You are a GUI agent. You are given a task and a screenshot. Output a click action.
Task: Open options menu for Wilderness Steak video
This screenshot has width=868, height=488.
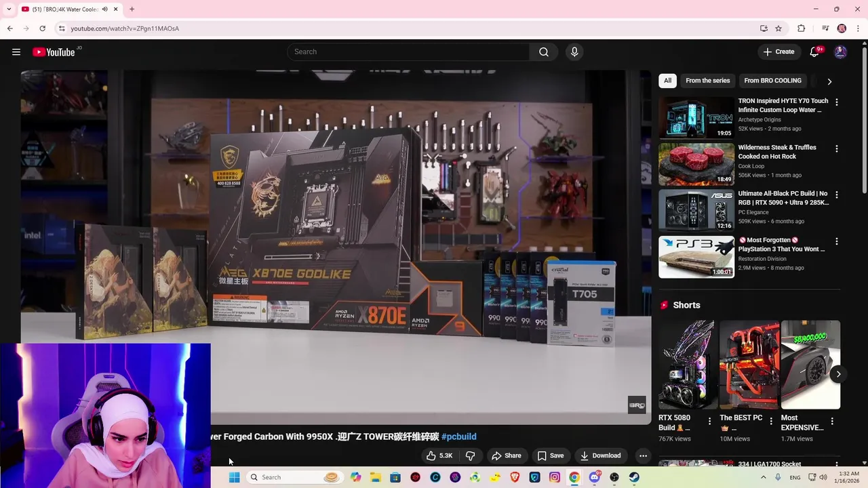click(836, 148)
